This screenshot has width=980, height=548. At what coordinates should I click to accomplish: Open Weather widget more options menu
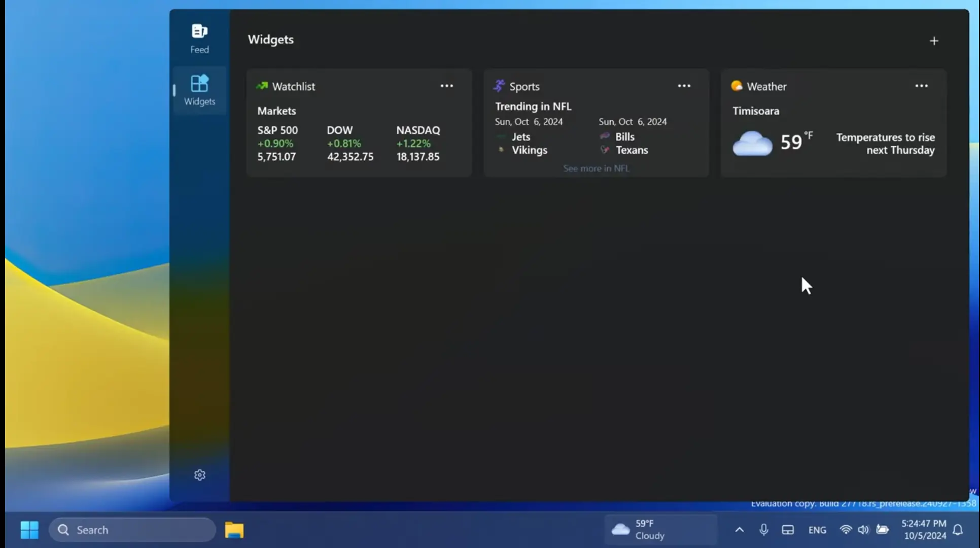(922, 86)
